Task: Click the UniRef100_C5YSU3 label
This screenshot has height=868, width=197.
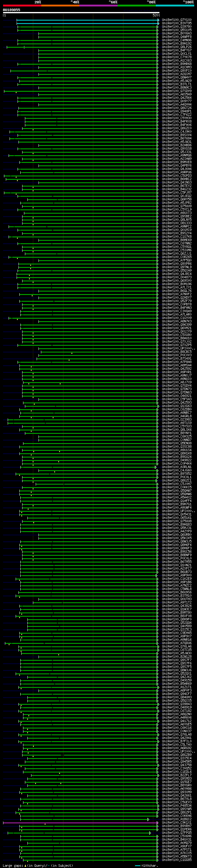Action: click(x=177, y=426)
